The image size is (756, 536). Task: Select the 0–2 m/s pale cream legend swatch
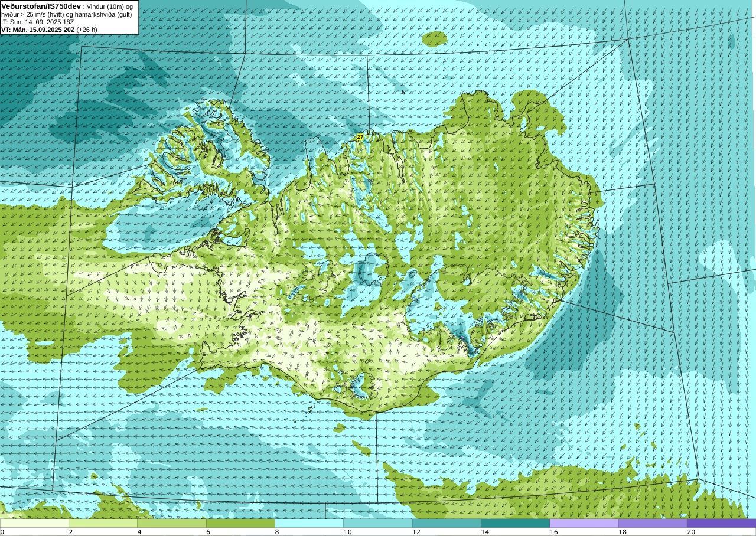[34, 523]
